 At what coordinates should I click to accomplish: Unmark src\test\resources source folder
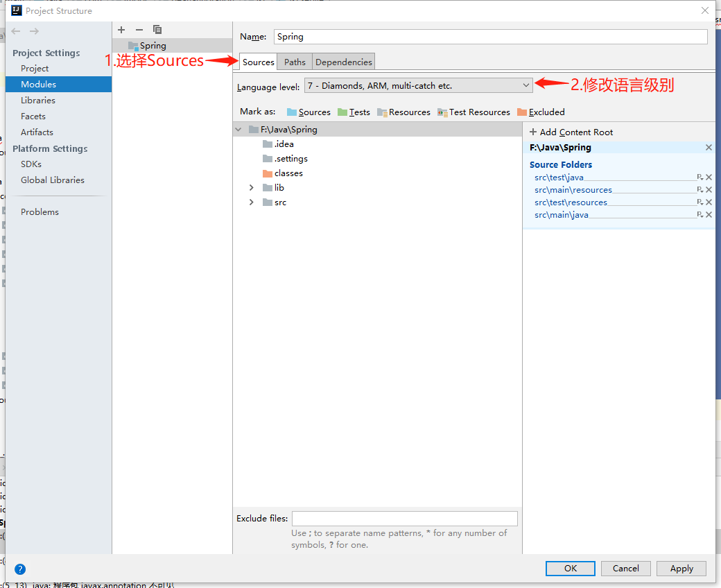point(709,202)
